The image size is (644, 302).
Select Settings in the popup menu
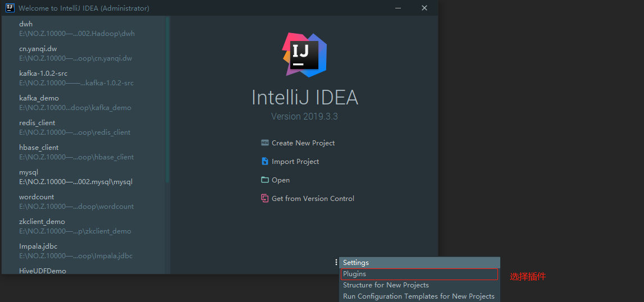pos(419,263)
